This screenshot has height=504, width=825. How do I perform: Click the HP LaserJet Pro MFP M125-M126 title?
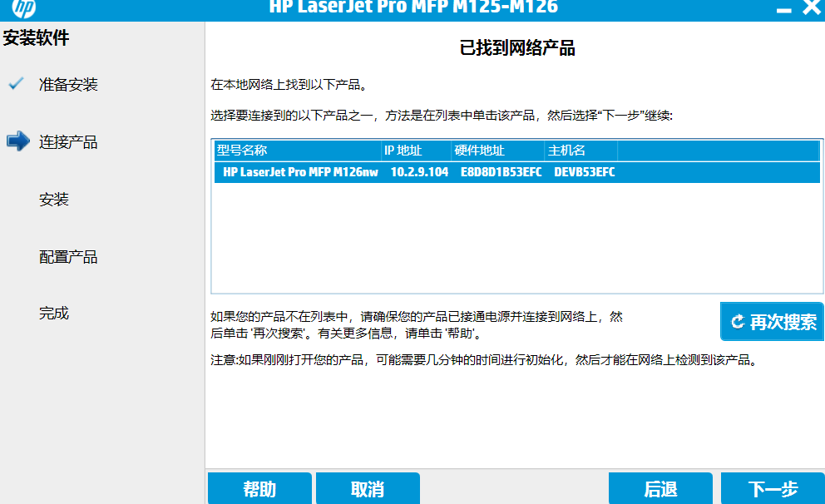(413, 7)
